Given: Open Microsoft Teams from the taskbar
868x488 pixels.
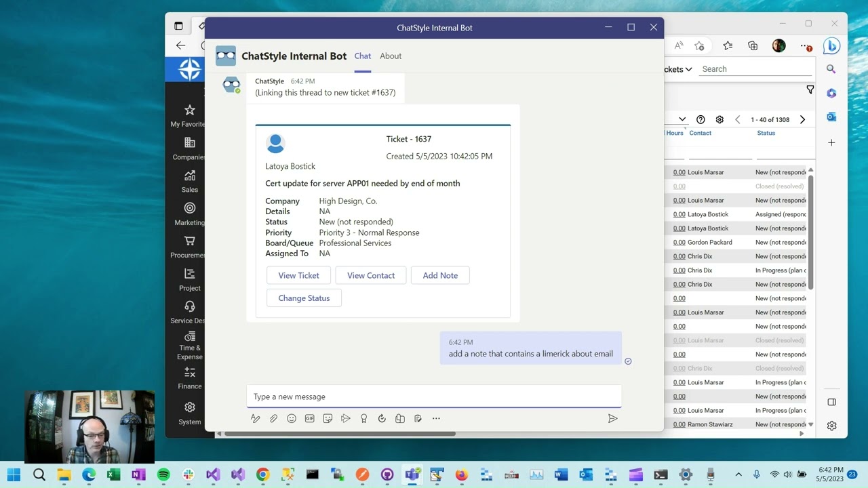Looking at the screenshot, I should [412, 474].
